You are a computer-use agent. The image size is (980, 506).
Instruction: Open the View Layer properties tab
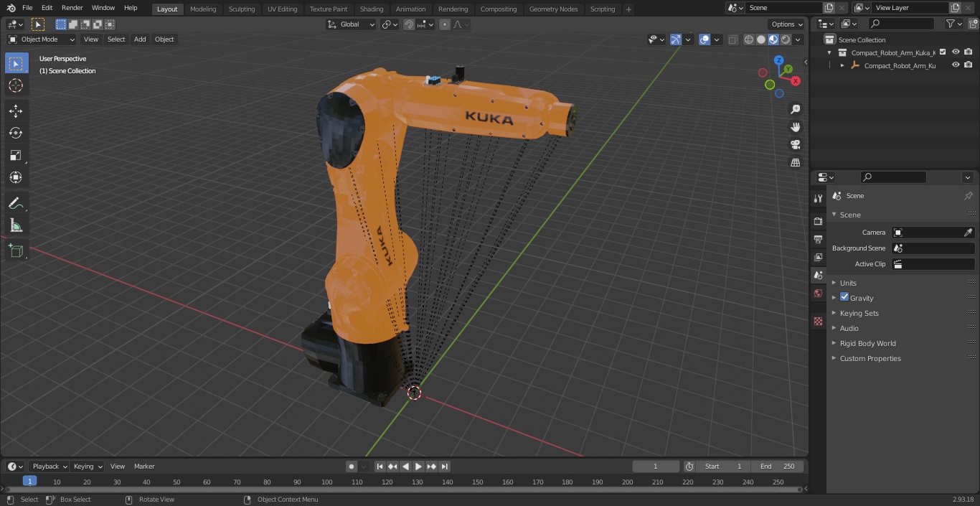[x=818, y=257]
